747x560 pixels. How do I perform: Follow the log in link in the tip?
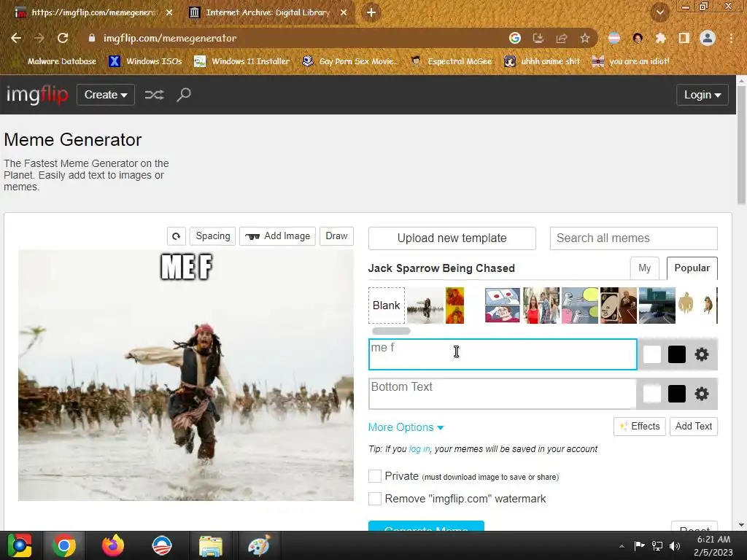(419, 449)
